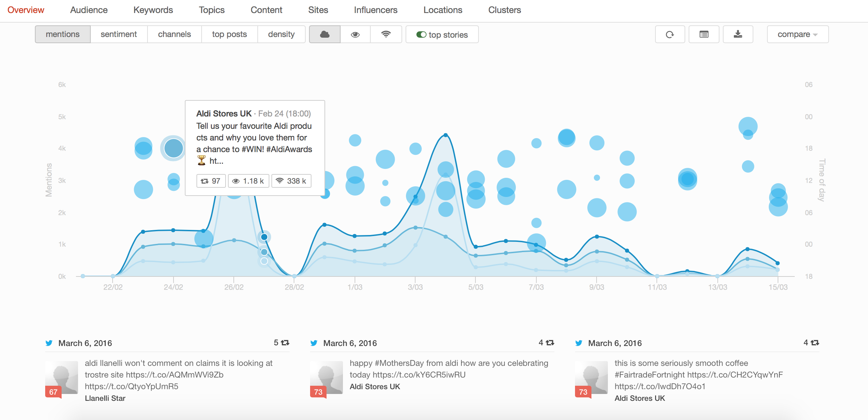Open the Locations tab
The image size is (868, 420).
(443, 10)
